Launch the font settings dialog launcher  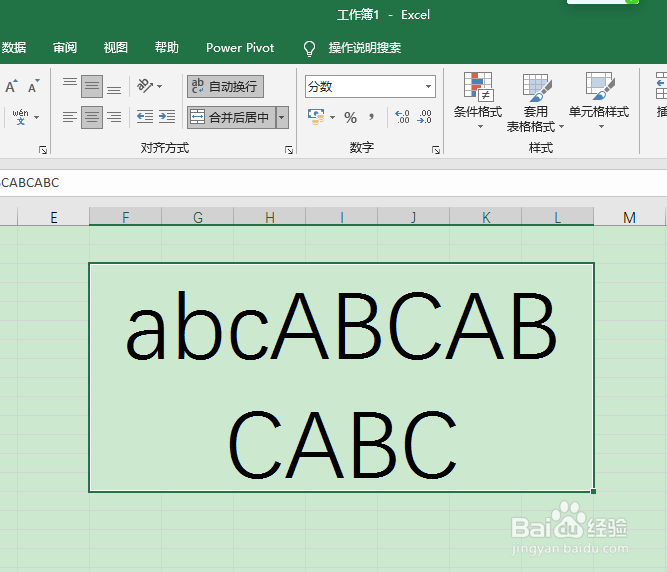43,150
